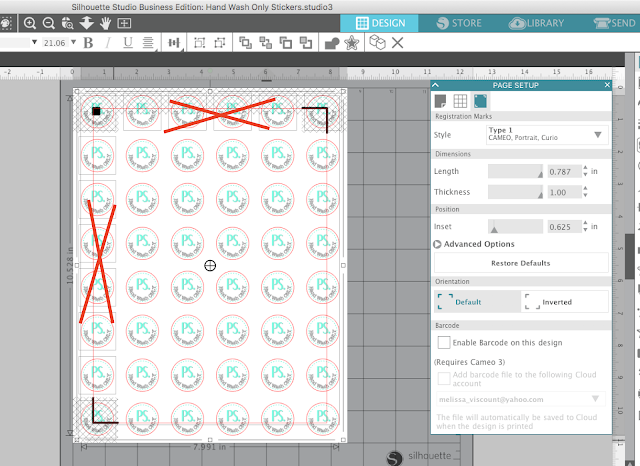640x466 pixels.
Task: Click the Group objects icon
Action: point(199,43)
